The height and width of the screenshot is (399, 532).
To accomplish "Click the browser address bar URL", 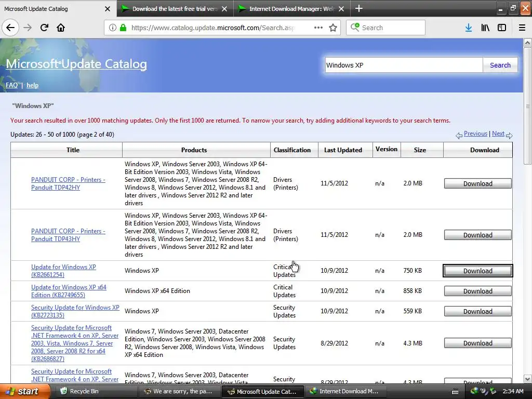I will click(212, 28).
